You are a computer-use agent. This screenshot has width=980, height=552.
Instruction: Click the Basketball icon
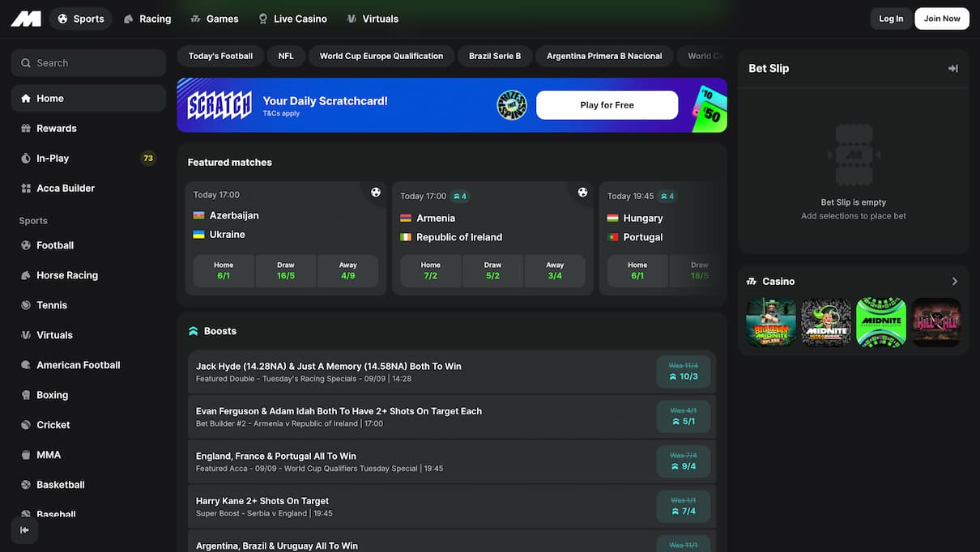(26, 485)
